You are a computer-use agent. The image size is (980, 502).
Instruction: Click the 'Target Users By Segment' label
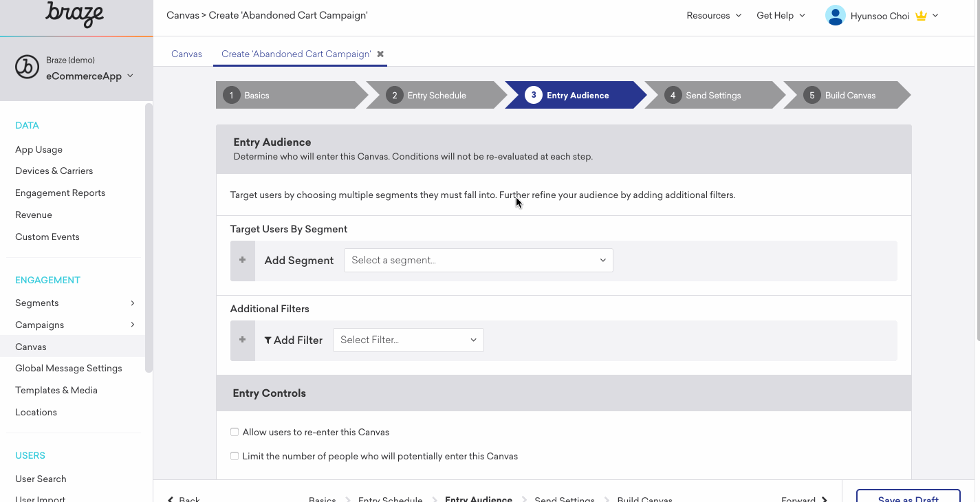click(289, 229)
